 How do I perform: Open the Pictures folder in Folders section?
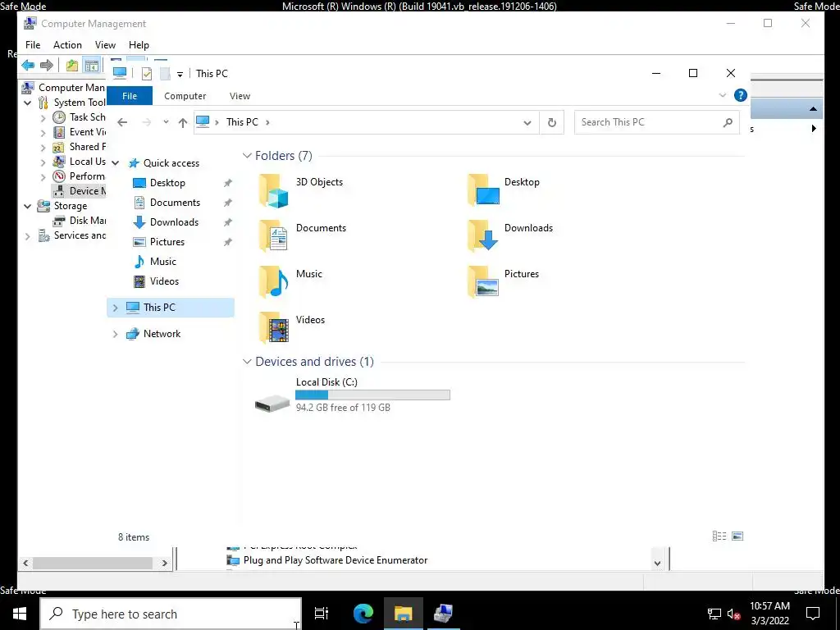pyautogui.click(x=504, y=282)
